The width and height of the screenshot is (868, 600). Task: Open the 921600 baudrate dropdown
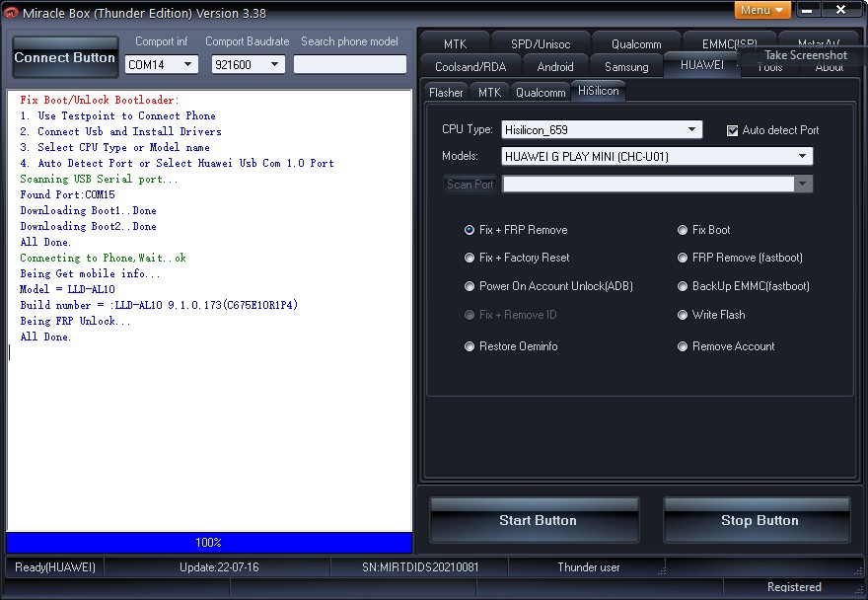pos(248,65)
